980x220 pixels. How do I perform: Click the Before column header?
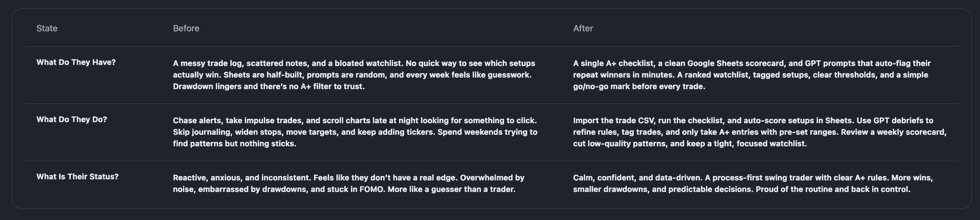[186, 29]
